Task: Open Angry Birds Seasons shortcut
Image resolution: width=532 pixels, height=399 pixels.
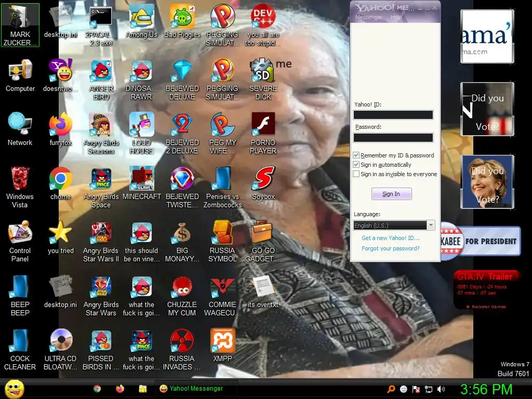Action: click(101, 134)
